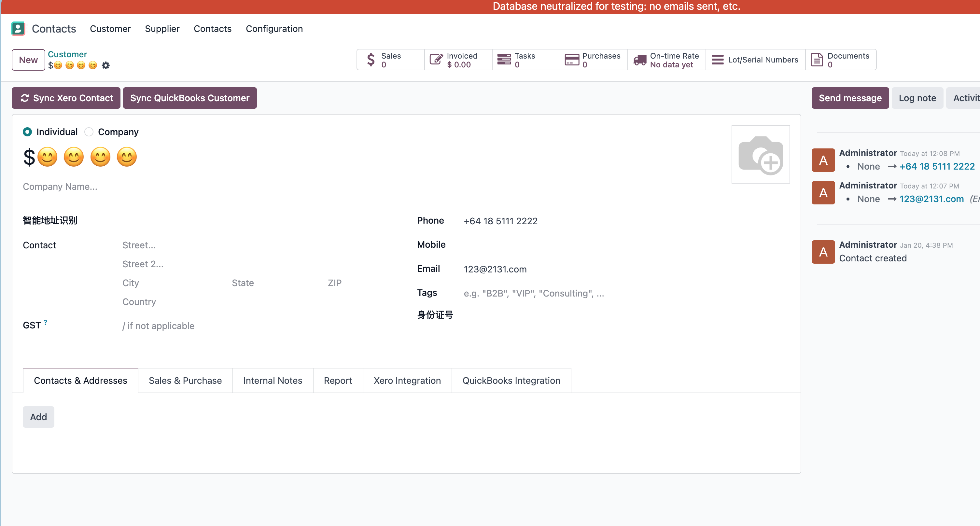The image size is (980, 526).
Task: Follow the Customer breadcrumb link
Action: pos(67,54)
